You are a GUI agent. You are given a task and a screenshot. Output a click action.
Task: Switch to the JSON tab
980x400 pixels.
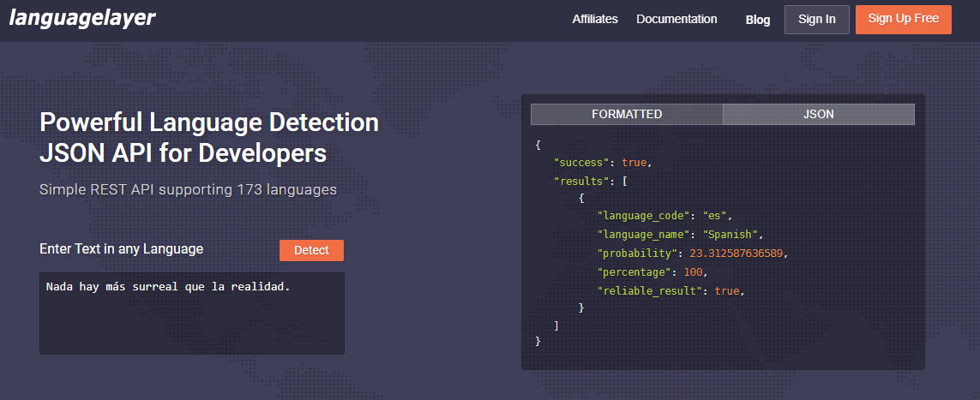[x=819, y=114]
